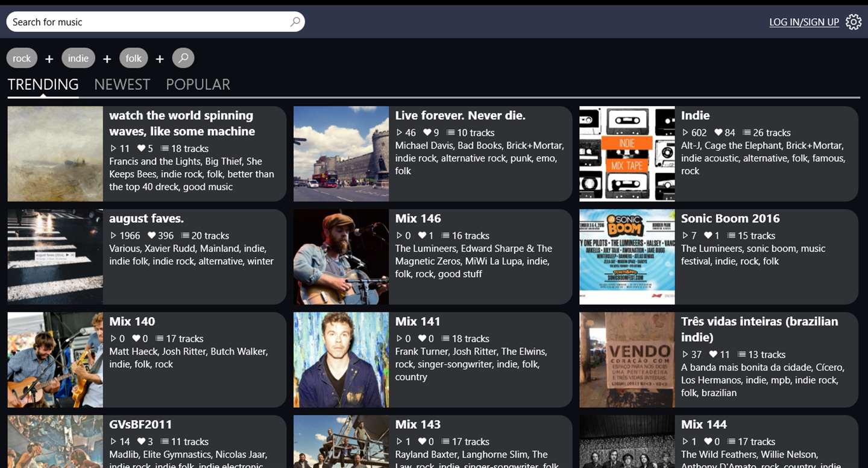Click the play icon on Mix 146
This screenshot has width=868, height=468.
[x=399, y=236]
